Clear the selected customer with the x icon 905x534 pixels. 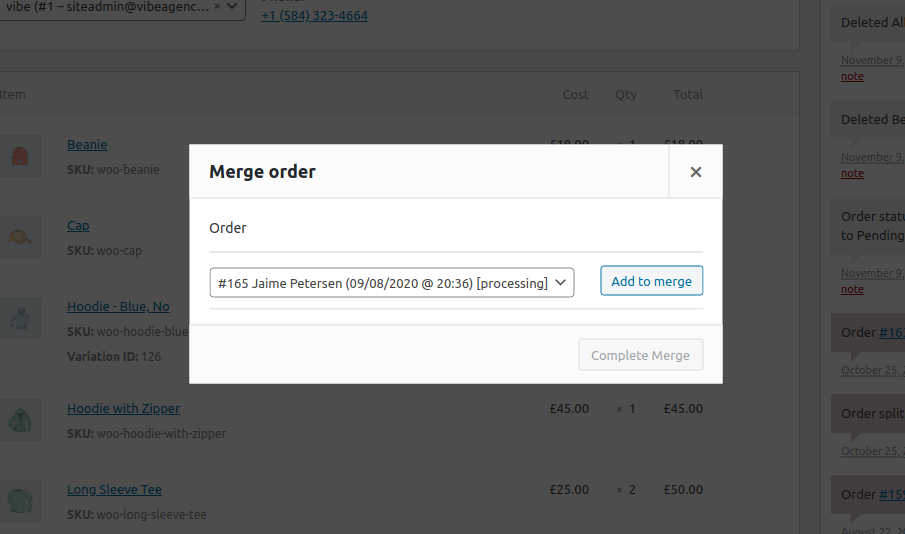tap(217, 6)
